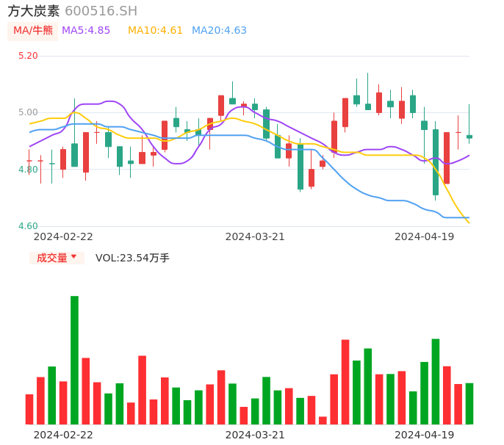Select the tallest green volume bar
This screenshot has height=445, width=504.
(x=74, y=360)
